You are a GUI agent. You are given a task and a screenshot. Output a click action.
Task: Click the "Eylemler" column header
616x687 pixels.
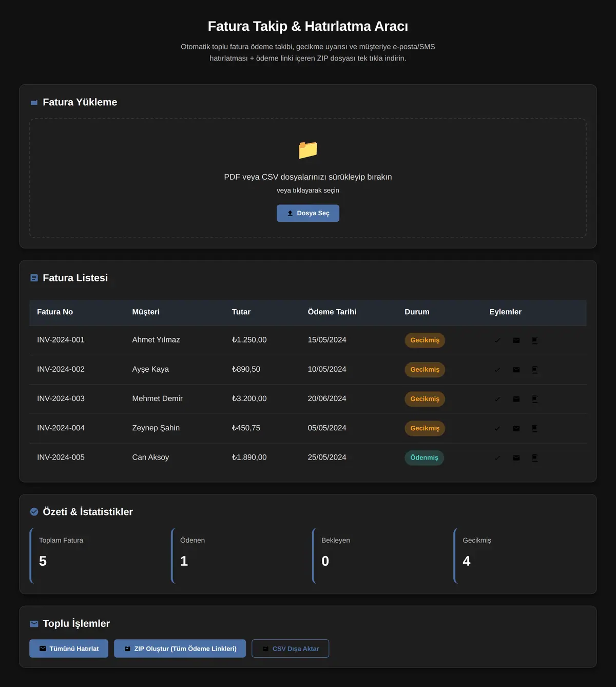506,312
